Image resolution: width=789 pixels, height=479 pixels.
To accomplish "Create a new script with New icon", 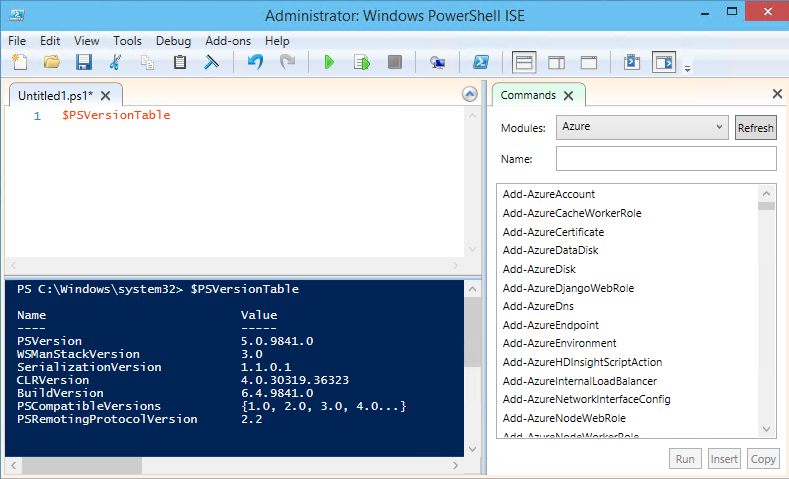I will click(20, 62).
